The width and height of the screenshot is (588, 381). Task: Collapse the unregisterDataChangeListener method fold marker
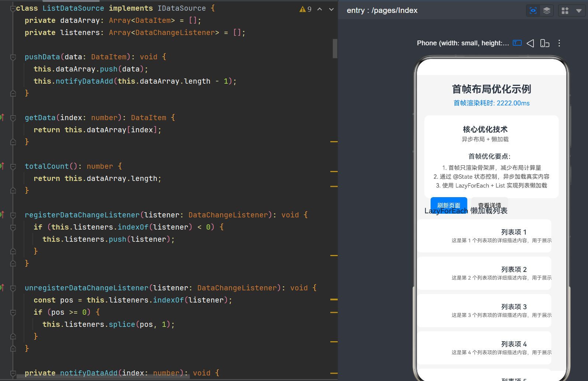13,288
